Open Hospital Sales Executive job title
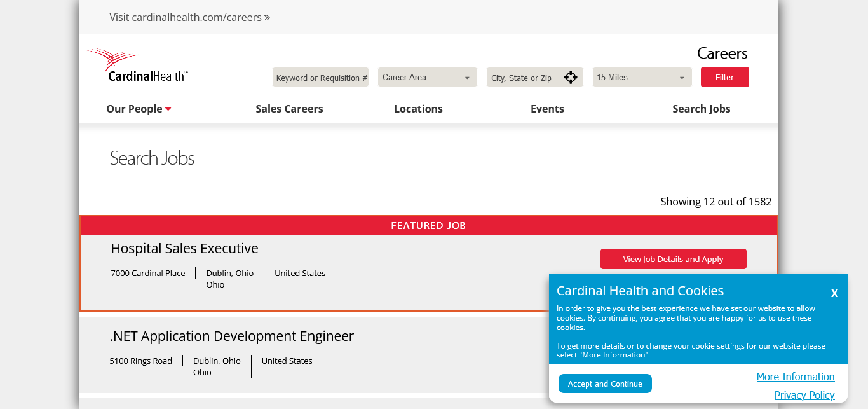Viewport: 868px width, 409px height. (184, 249)
